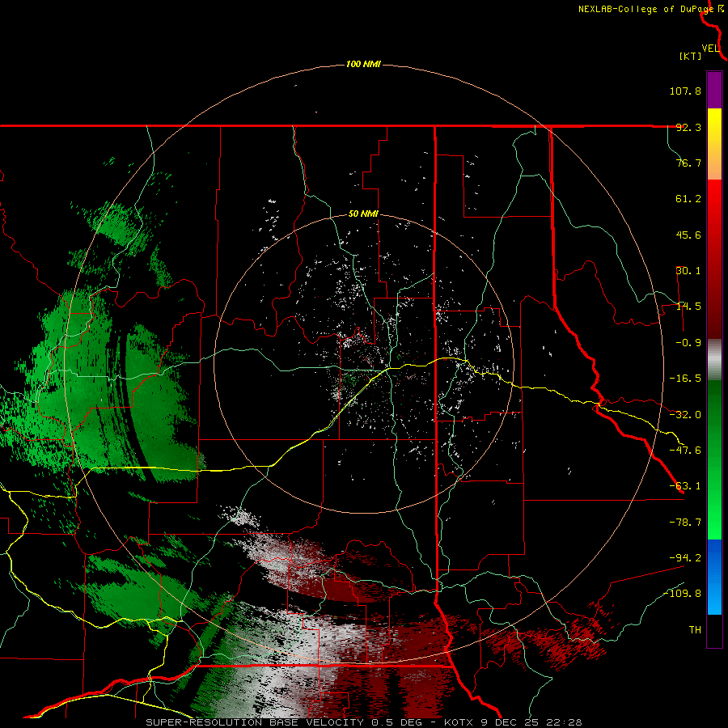Click the 107.8 legend value
Screen dimensions: 728x728
coord(685,91)
